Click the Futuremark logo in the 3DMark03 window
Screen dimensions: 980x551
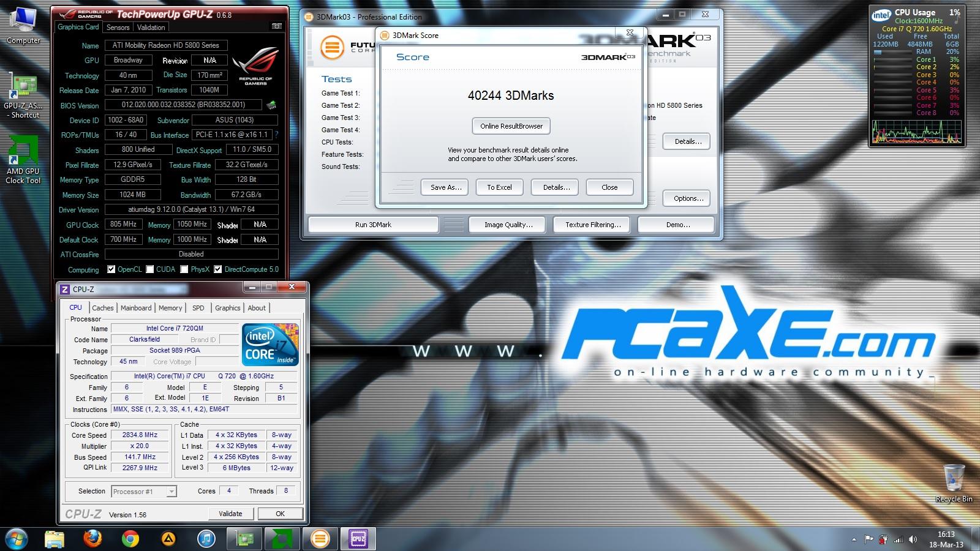click(333, 47)
